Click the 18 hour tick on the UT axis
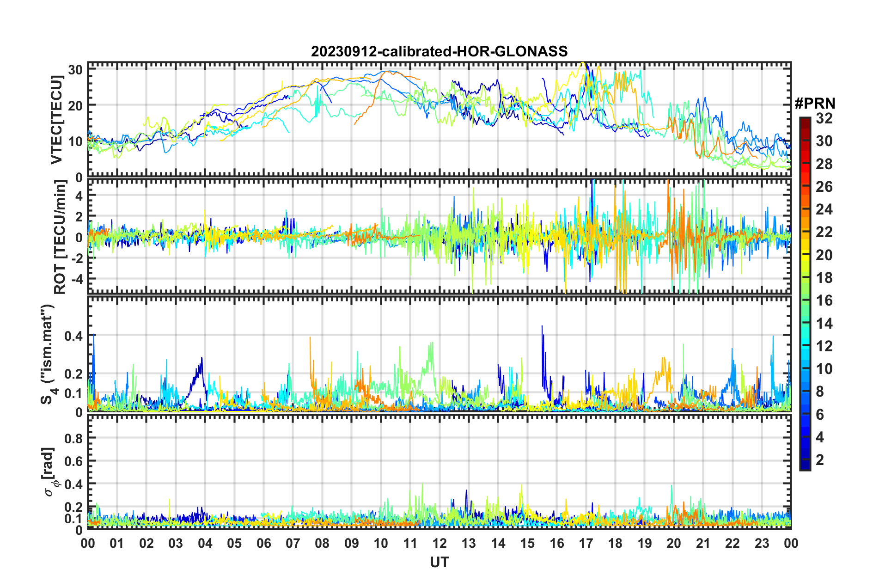This screenshot has width=879, height=588. [615, 543]
